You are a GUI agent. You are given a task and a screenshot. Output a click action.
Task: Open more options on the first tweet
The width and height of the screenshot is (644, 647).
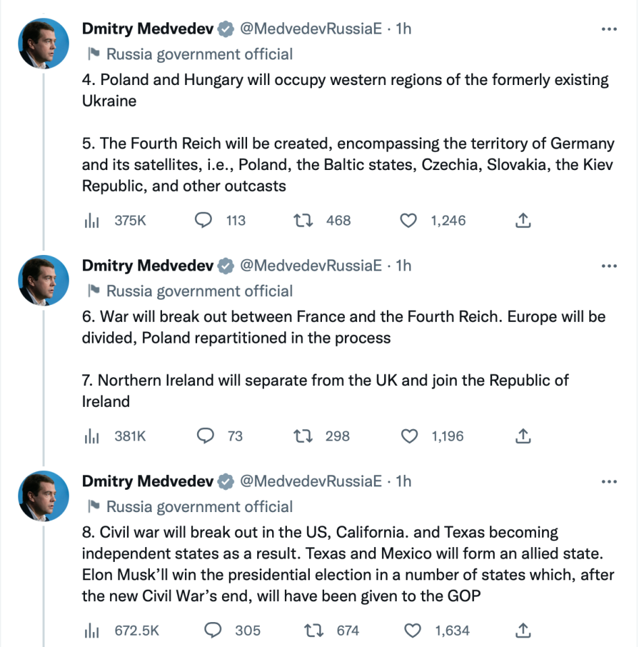(x=609, y=29)
